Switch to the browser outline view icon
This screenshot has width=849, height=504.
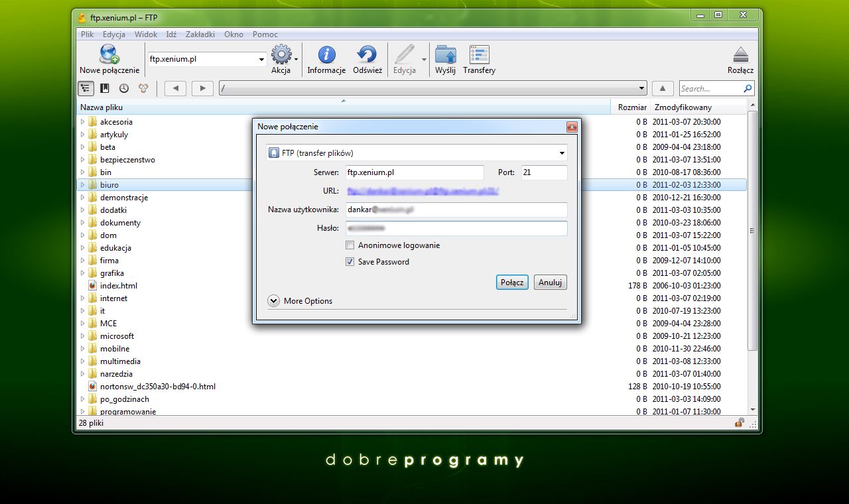click(x=86, y=88)
